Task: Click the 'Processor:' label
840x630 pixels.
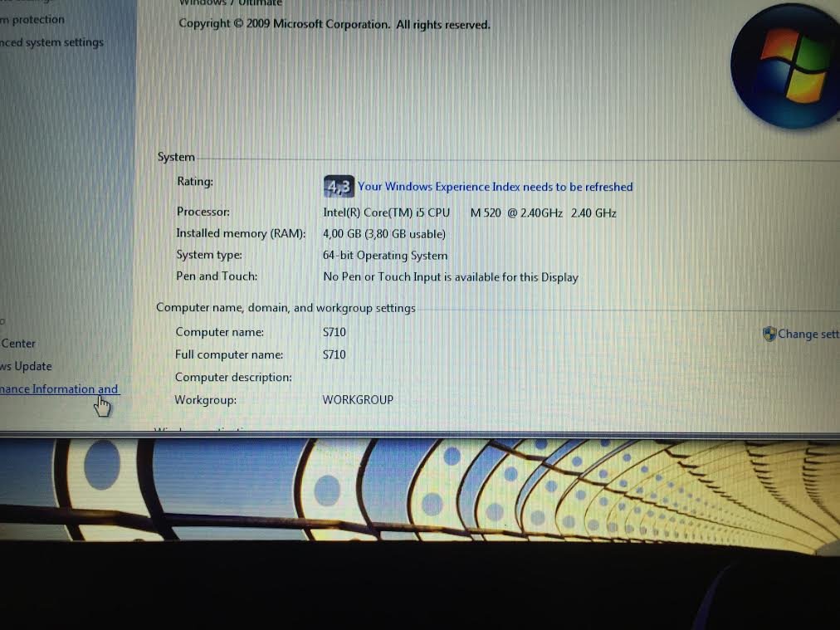Action: coord(203,212)
